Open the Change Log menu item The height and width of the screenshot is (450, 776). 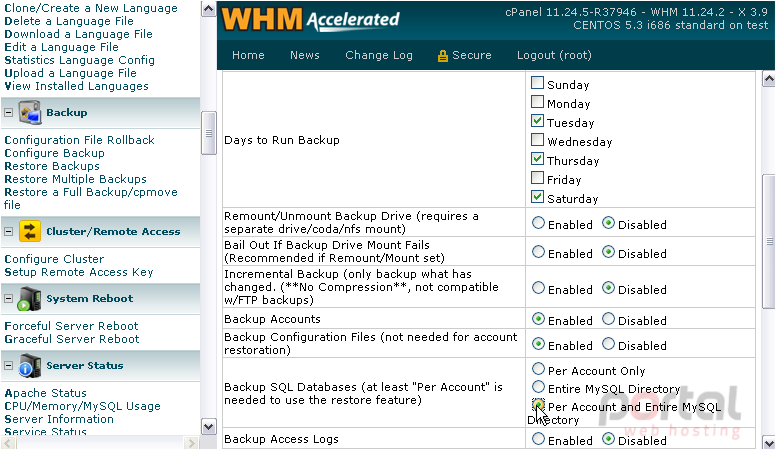pyautogui.click(x=379, y=55)
